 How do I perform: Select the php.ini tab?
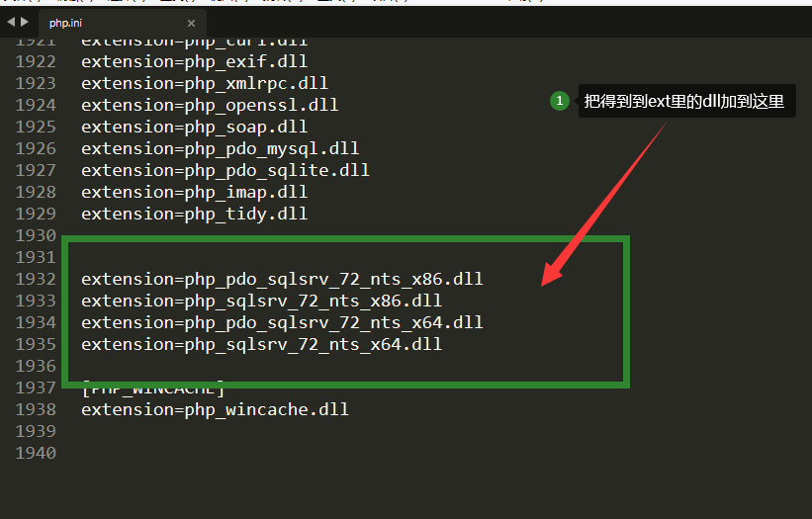pos(65,23)
